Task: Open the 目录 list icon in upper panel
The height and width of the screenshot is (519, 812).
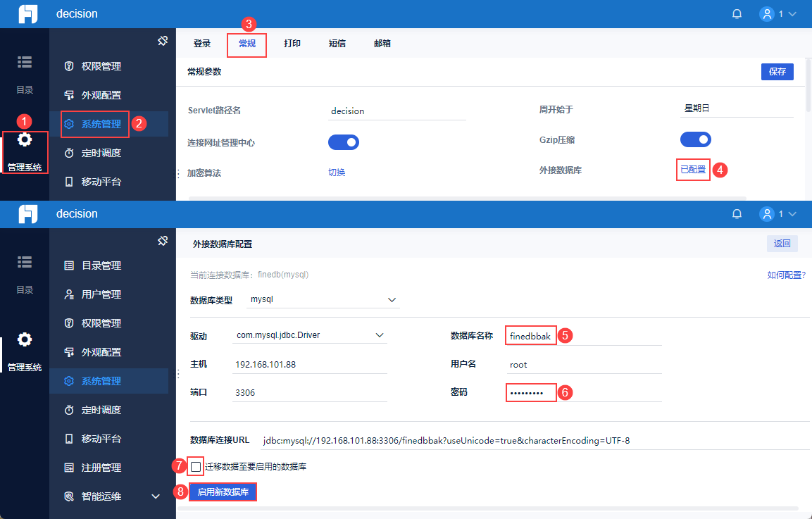Action: point(25,62)
